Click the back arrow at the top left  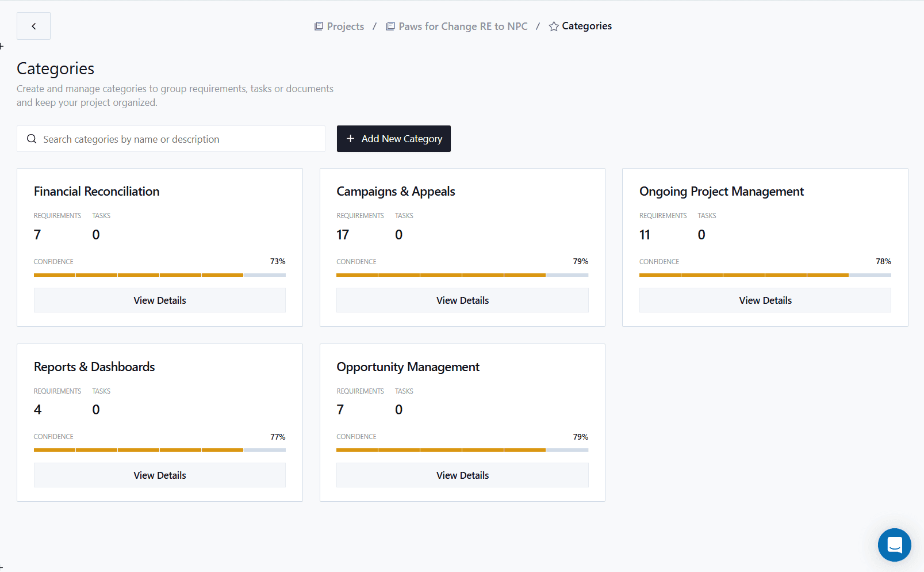(33, 26)
